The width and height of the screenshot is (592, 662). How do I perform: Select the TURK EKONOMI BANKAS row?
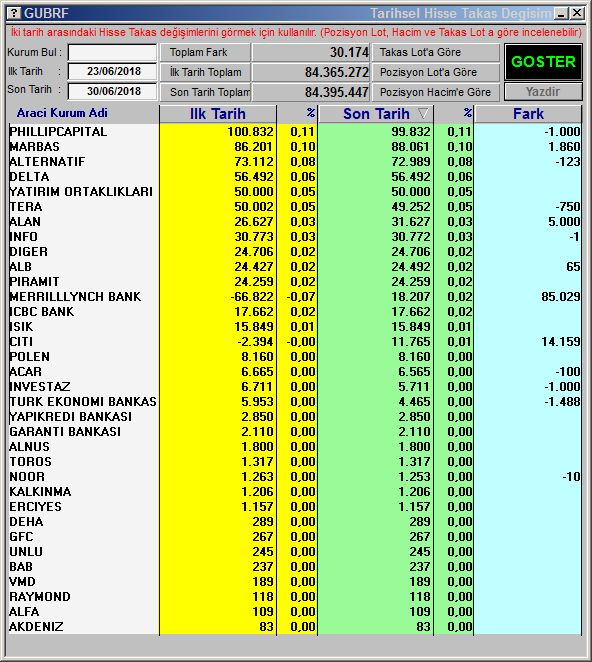coord(295,402)
